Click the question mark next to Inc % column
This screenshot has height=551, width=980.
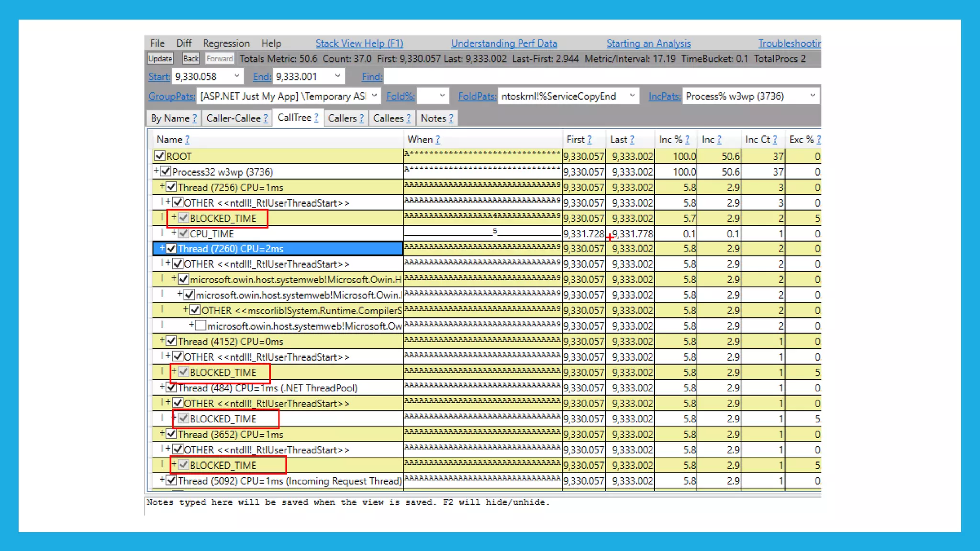(x=687, y=140)
